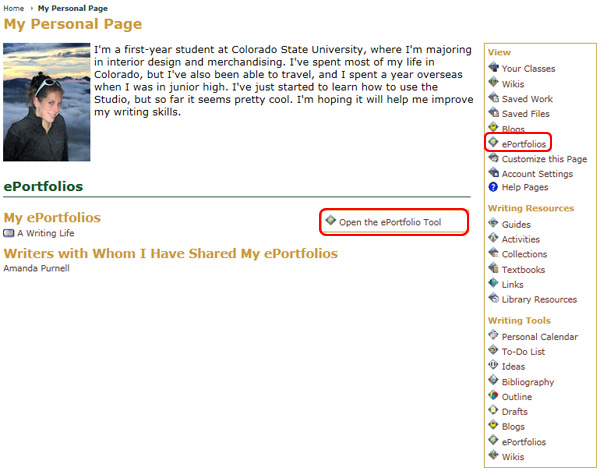
Task: Click the Outline icon
Action: 494,395
